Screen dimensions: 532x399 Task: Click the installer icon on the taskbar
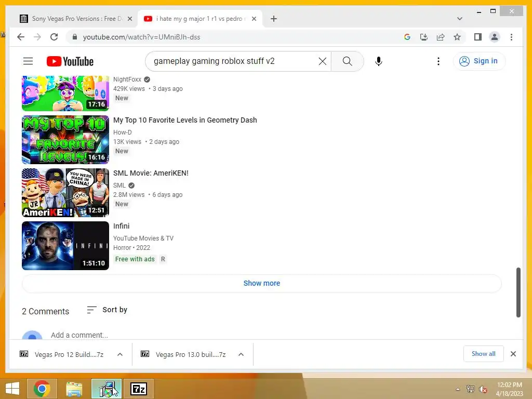coord(107,389)
